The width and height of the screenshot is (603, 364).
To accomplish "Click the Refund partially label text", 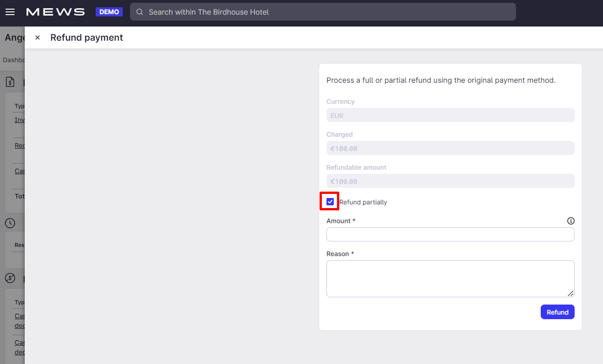I will [x=363, y=202].
